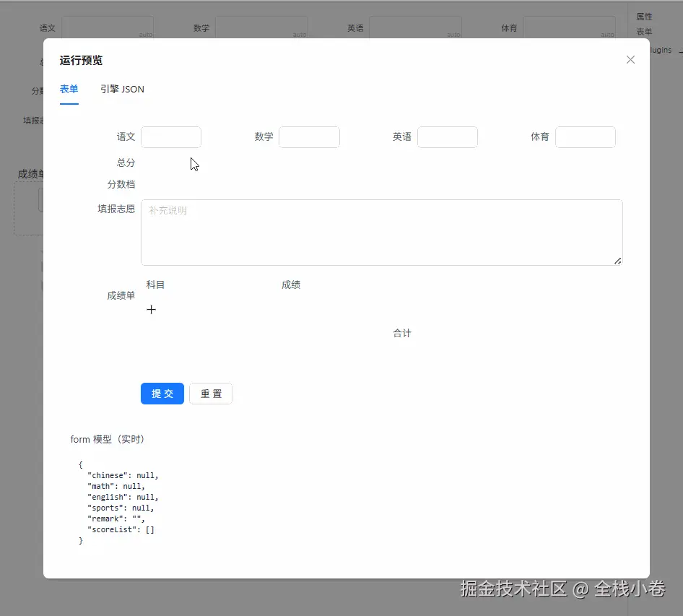The height and width of the screenshot is (616, 683).
Task: Select 属性 tab in background designer panel
Action: point(644,17)
